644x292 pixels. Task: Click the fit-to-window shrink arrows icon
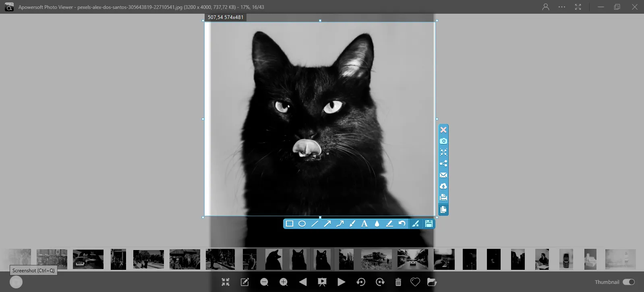[226, 282]
